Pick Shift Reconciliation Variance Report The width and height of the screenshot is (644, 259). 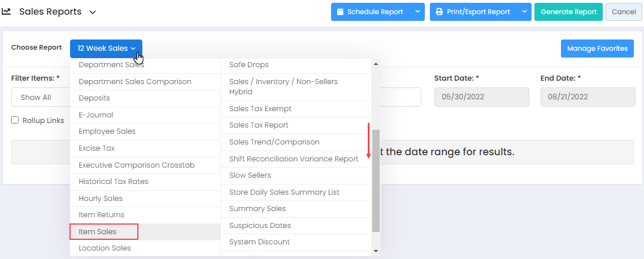coord(295,159)
